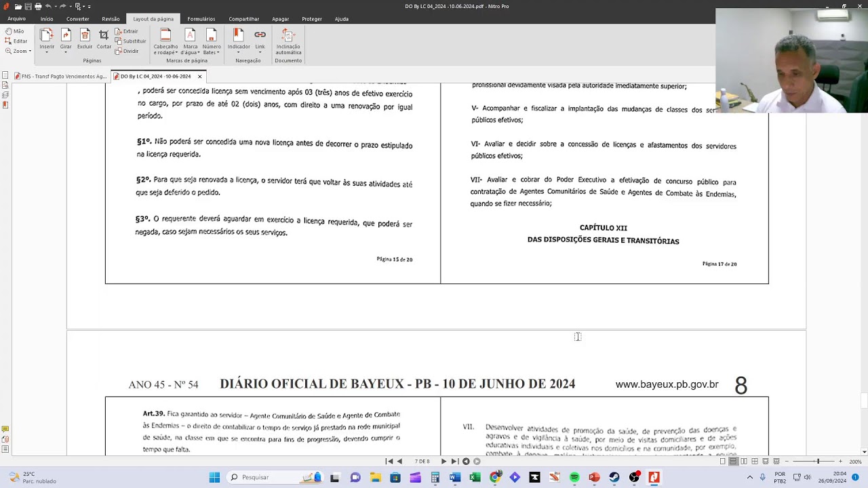Click the www.bayeux.pb.gov.br link in header
868x488 pixels.
[667, 384]
